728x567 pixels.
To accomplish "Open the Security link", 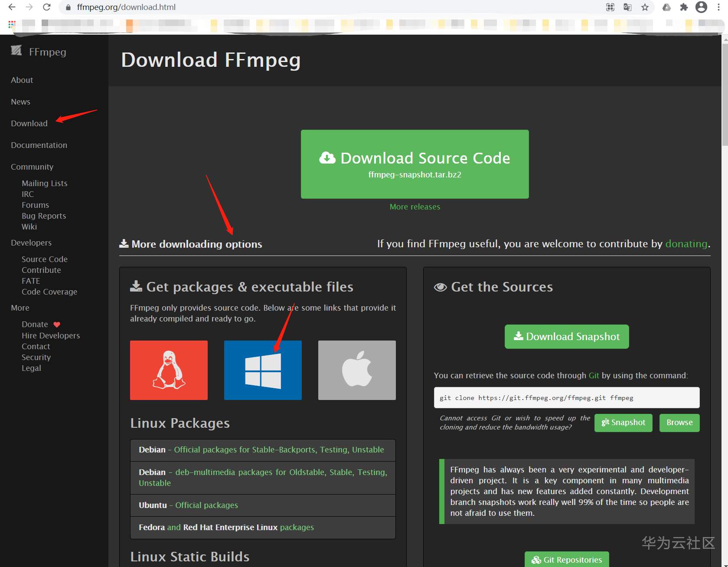I will point(36,357).
